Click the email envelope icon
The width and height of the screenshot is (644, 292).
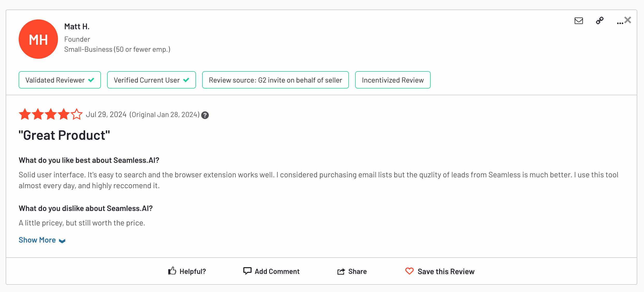point(579,21)
